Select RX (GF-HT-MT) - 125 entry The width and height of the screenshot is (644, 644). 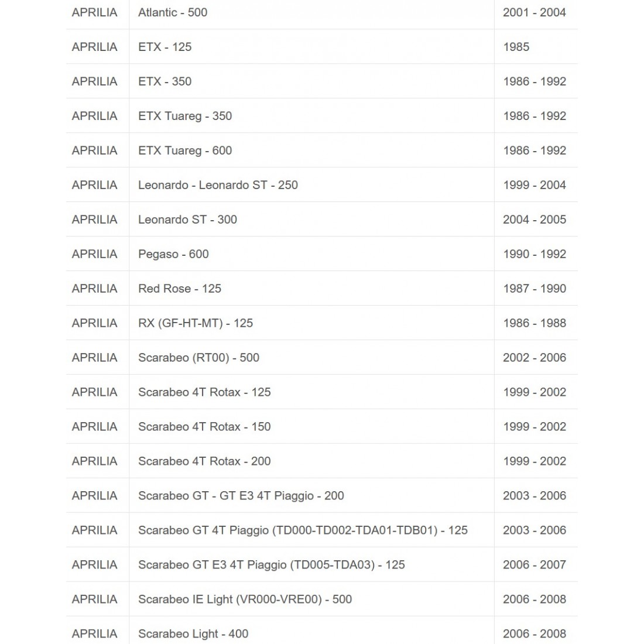tap(196, 323)
